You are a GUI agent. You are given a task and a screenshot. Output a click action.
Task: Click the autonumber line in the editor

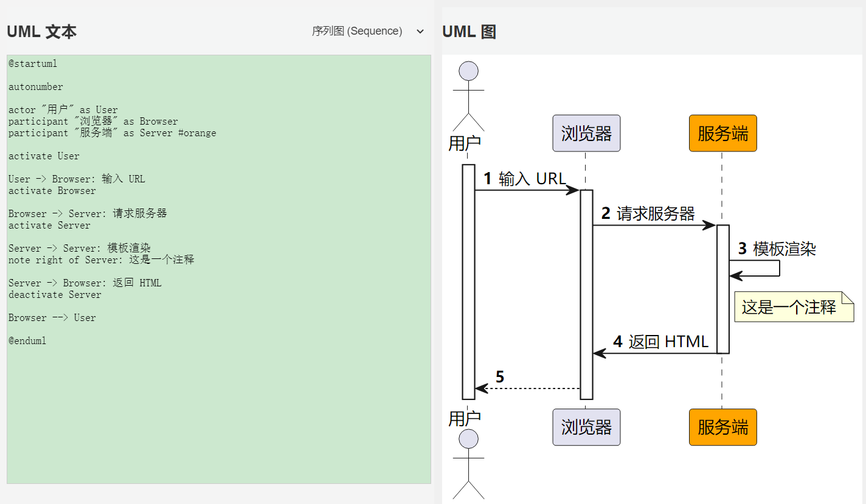tap(36, 87)
